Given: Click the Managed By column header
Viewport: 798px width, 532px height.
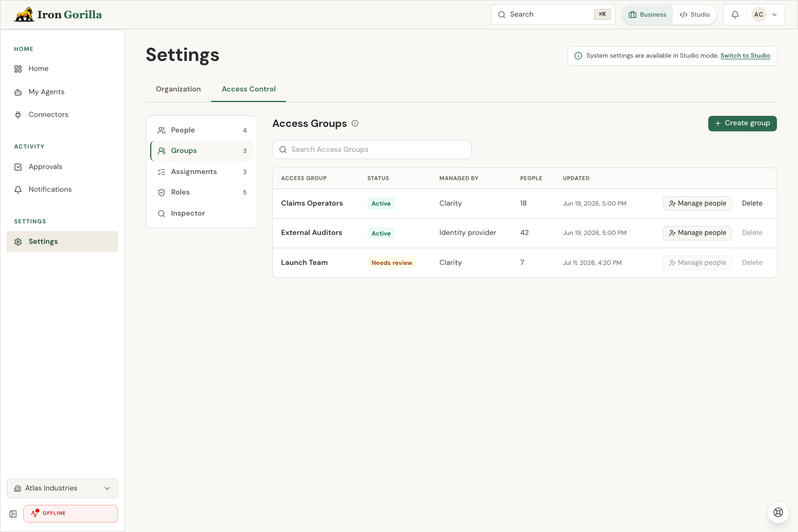Looking at the screenshot, I should pos(459,178).
